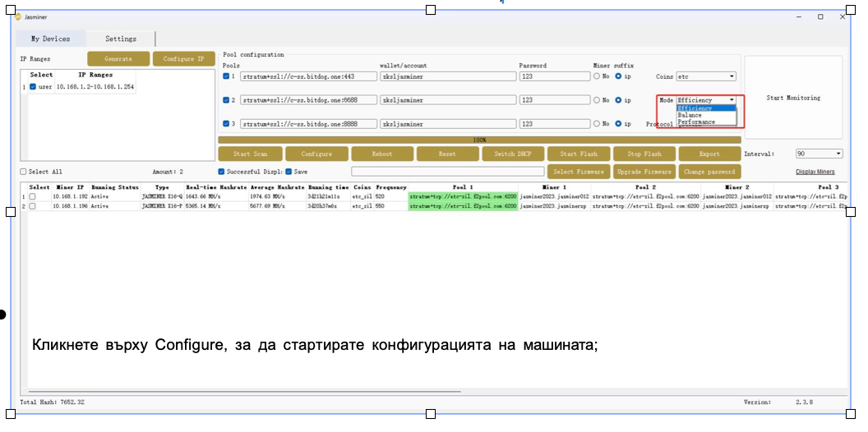This screenshot has height=432, width=868.
Task: Toggle the Pool 1 checkbox
Action: click(226, 76)
